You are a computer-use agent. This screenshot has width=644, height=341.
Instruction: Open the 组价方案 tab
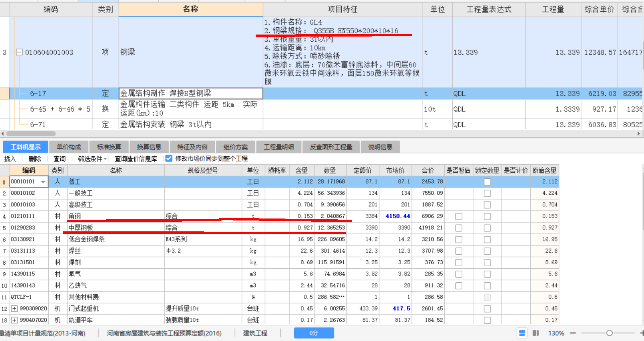(x=236, y=147)
